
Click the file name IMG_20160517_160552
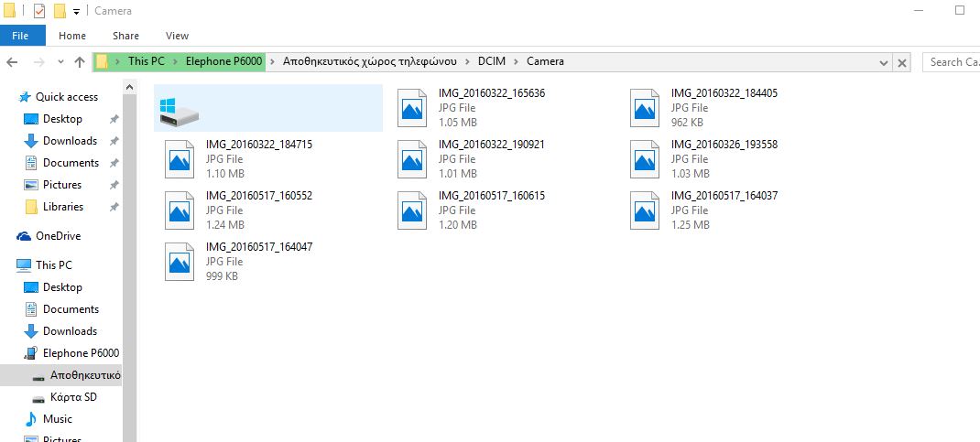pos(259,196)
